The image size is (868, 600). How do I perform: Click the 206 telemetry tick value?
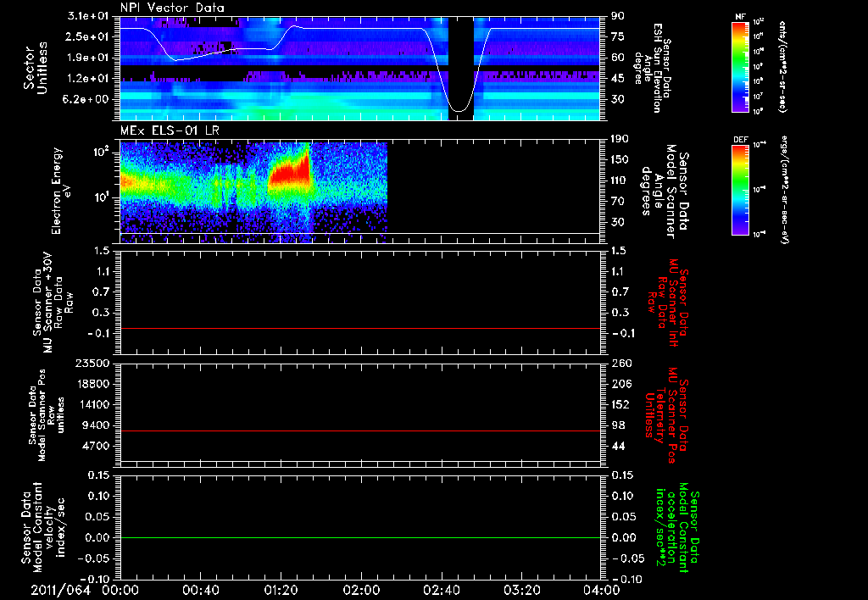(621, 384)
